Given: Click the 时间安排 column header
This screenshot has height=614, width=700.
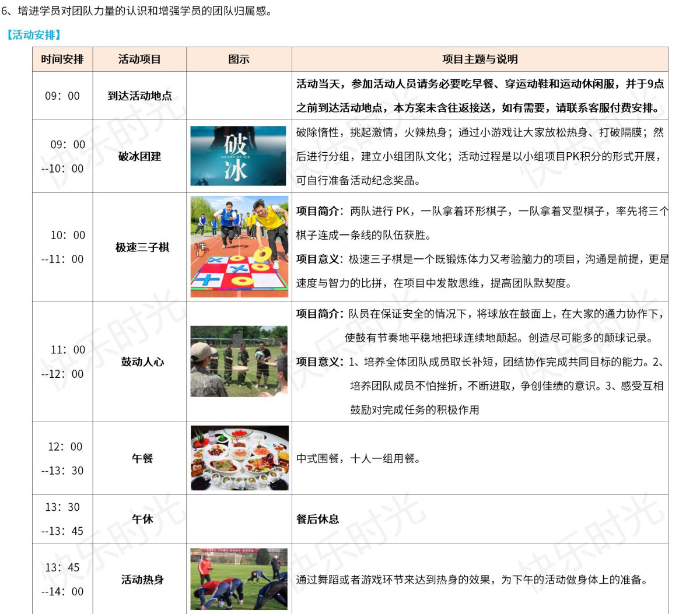Looking at the screenshot, I should click(62, 59).
